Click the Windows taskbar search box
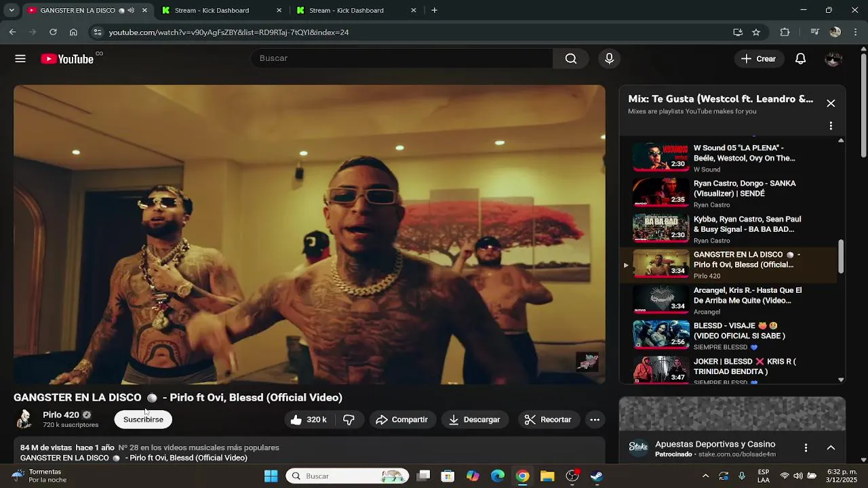This screenshot has height=488, width=868. 347,476
